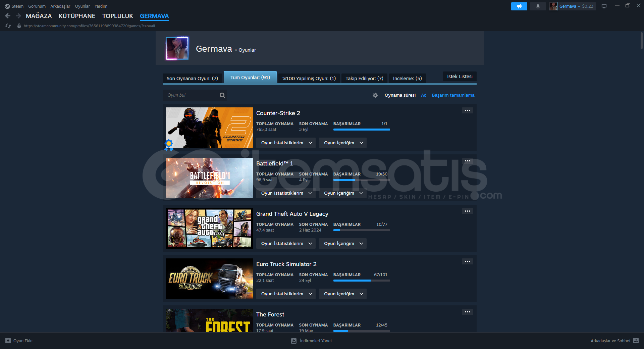Open the GERMAVA profile section
644x349 pixels.
pyautogui.click(x=154, y=16)
